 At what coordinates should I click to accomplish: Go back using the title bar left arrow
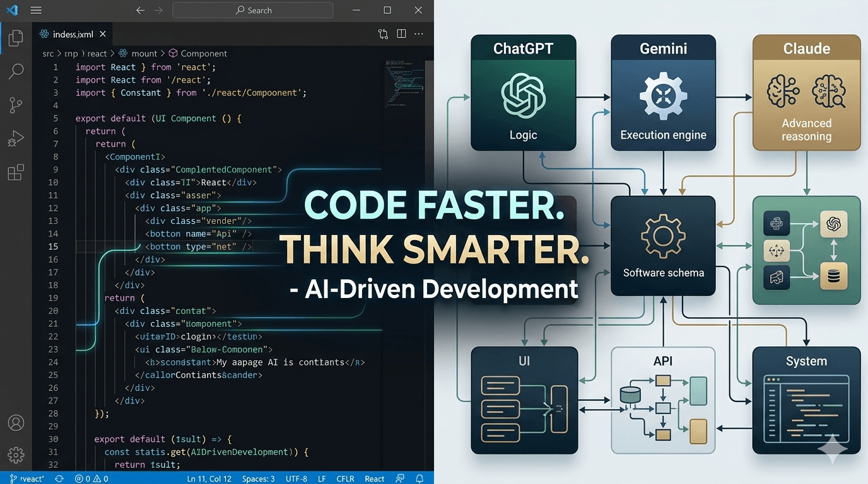pos(140,10)
